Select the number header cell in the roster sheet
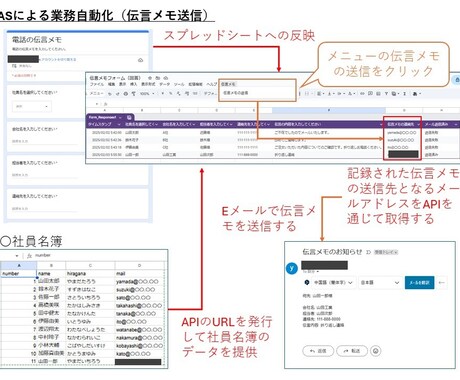 coord(19,273)
